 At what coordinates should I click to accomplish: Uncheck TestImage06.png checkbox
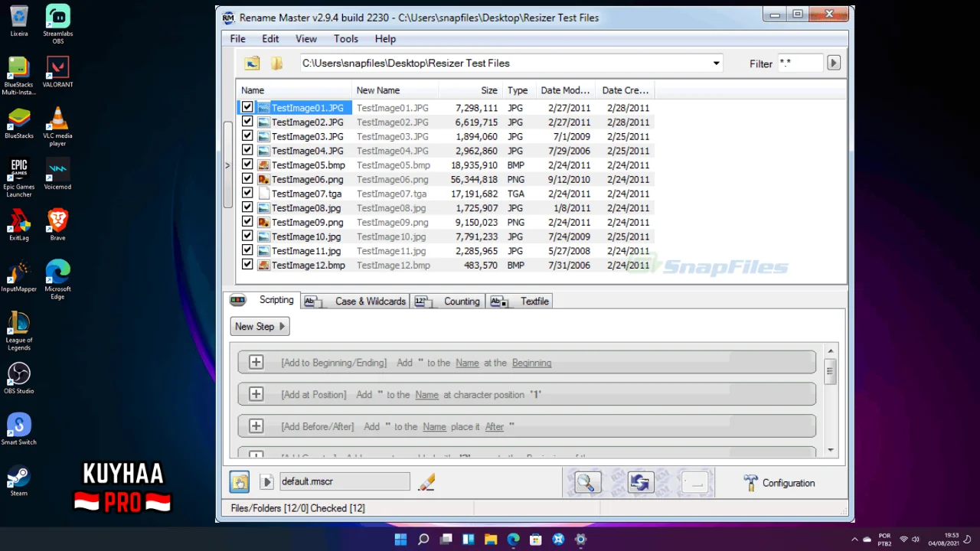pyautogui.click(x=247, y=179)
